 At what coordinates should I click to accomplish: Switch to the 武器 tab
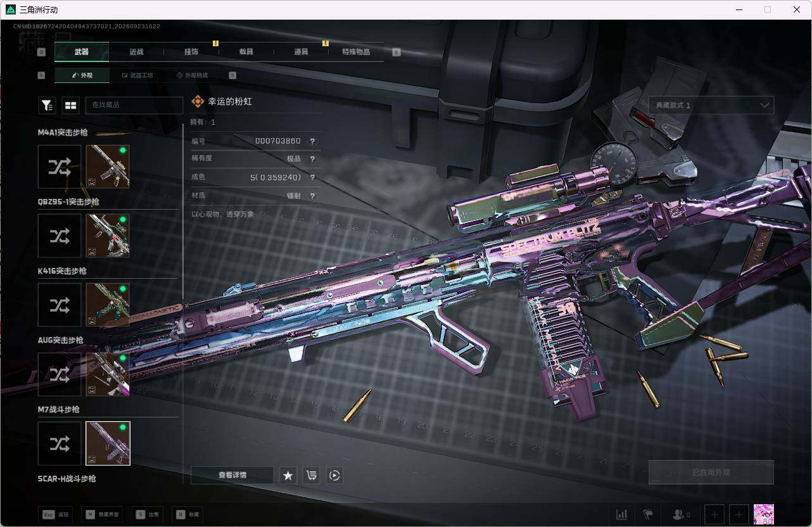pyautogui.click(x=82, y=52)
